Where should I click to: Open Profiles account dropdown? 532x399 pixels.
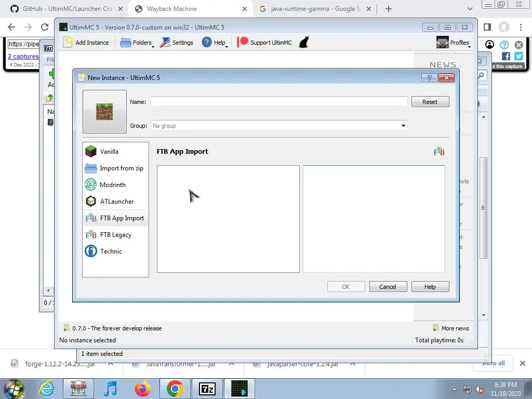click(454, 43)
